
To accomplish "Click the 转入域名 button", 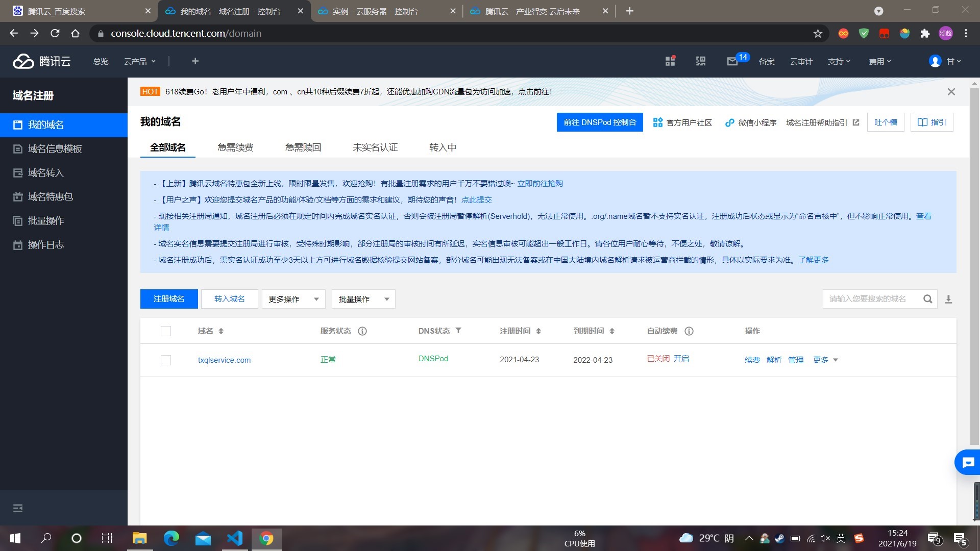I will point(230,299).
